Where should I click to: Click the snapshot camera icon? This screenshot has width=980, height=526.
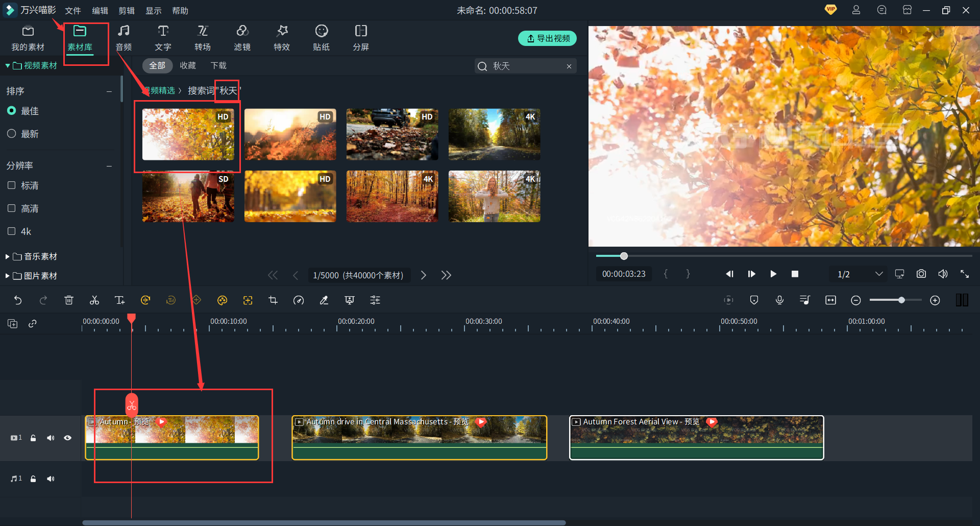coord(921,274)
